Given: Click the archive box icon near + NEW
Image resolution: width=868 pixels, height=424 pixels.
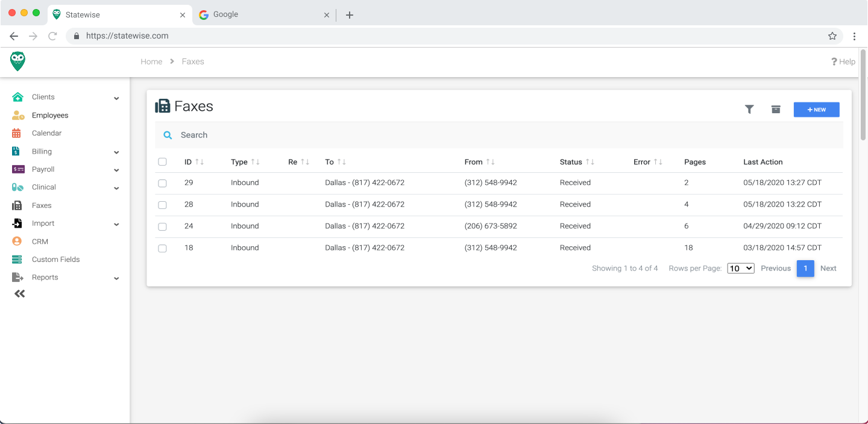Looking at the screenshot, I should [x=776, y=110].
